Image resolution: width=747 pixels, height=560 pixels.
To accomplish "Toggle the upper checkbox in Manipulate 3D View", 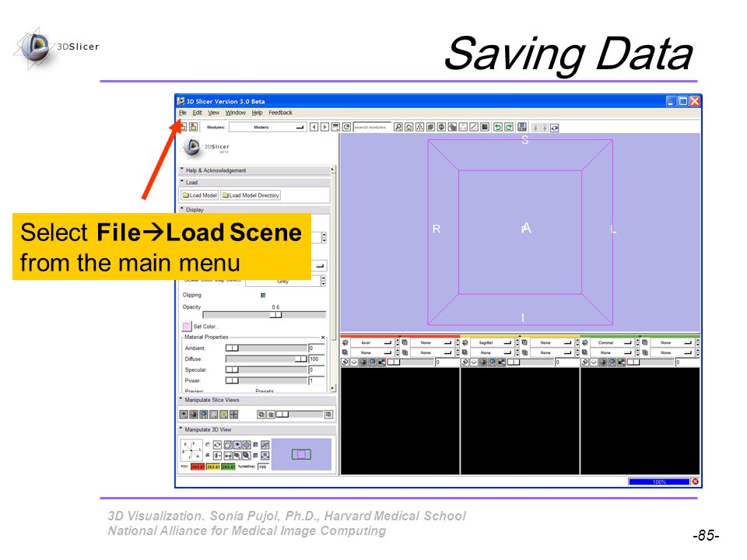I will click(255, 445).
